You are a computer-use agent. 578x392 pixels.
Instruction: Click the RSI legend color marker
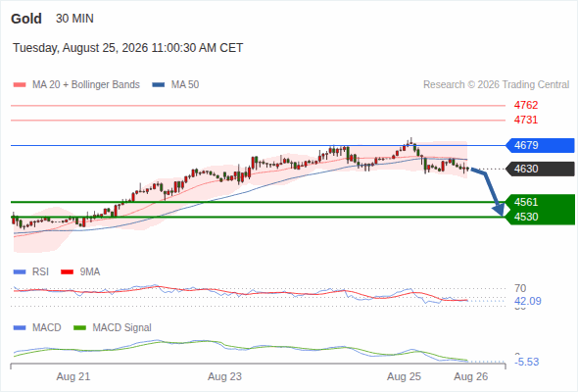point(20,272)
